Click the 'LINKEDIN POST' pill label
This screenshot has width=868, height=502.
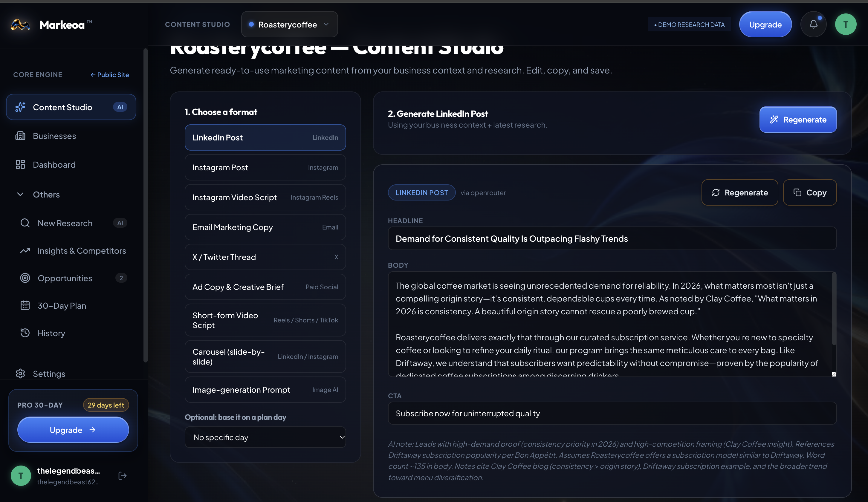pos(422,192)
